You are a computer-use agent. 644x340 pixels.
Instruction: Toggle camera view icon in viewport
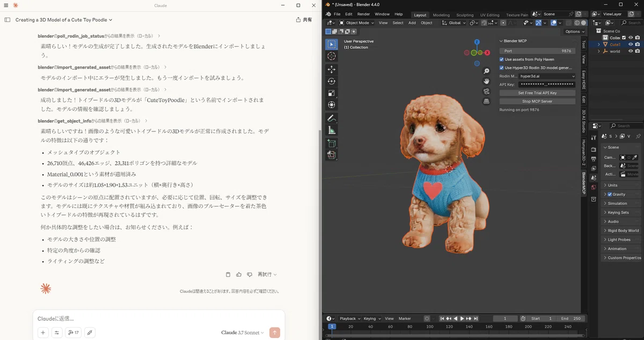click(x=486, y=91)
